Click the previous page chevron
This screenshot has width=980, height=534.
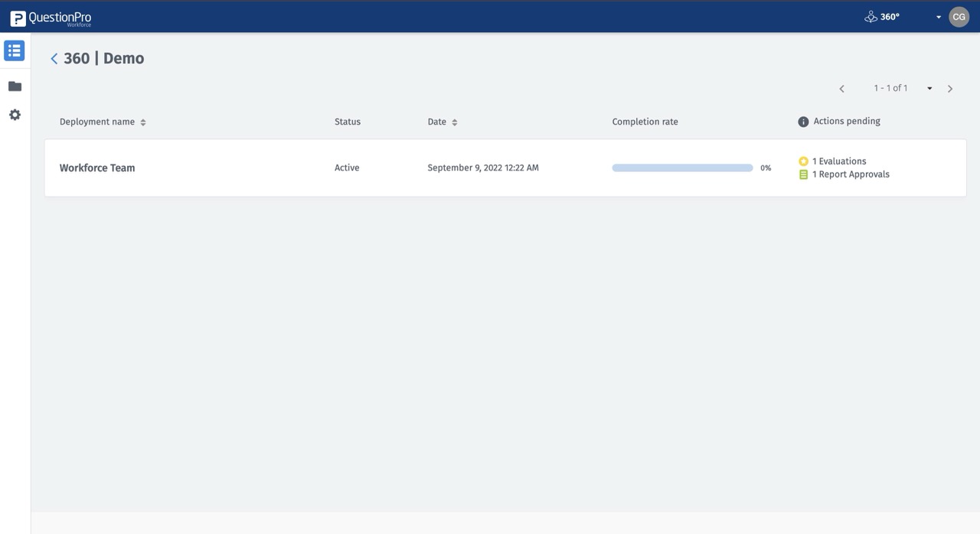point(841,88)
